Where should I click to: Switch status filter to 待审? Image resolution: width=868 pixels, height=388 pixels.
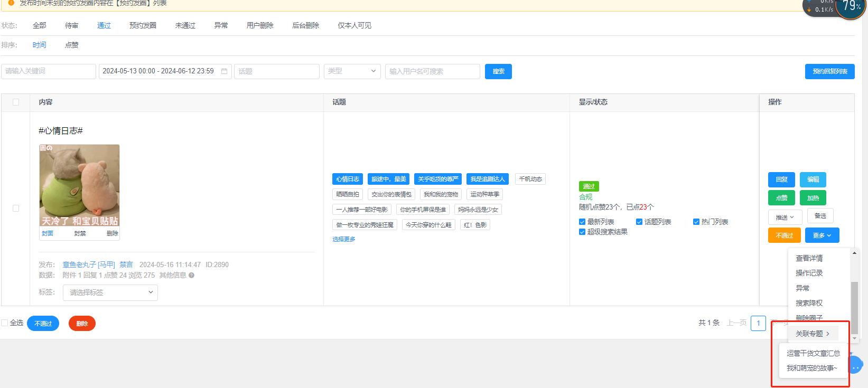[72, 25]
